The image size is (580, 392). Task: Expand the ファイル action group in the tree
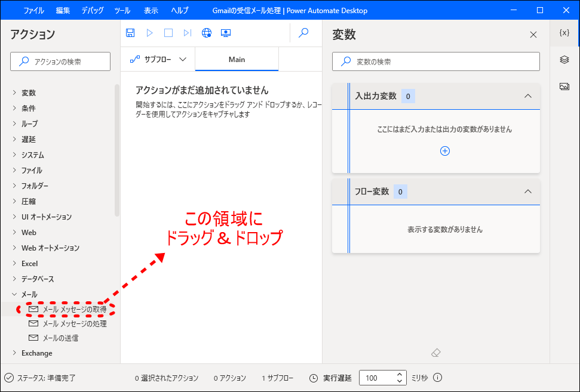pyautogui.click(x=14, y=170)
